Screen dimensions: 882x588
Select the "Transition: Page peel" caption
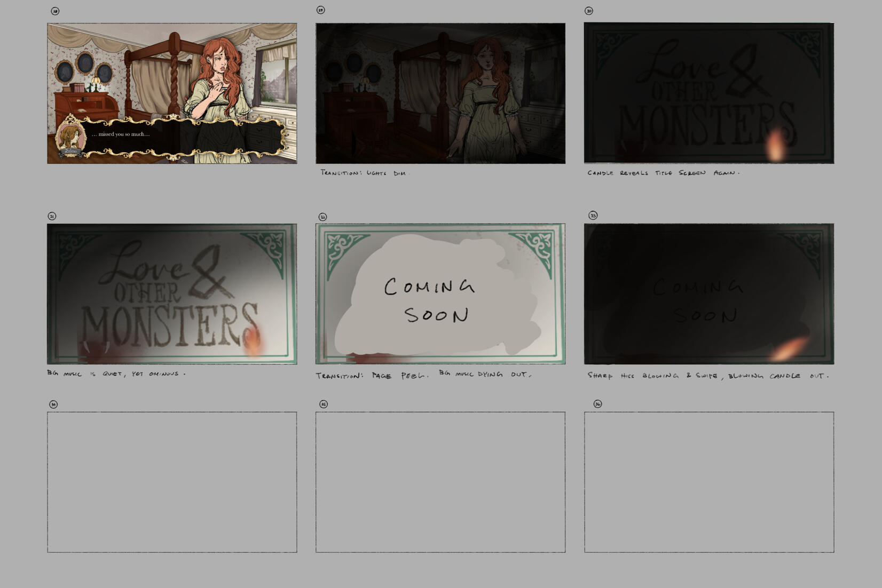click(372, 376)
